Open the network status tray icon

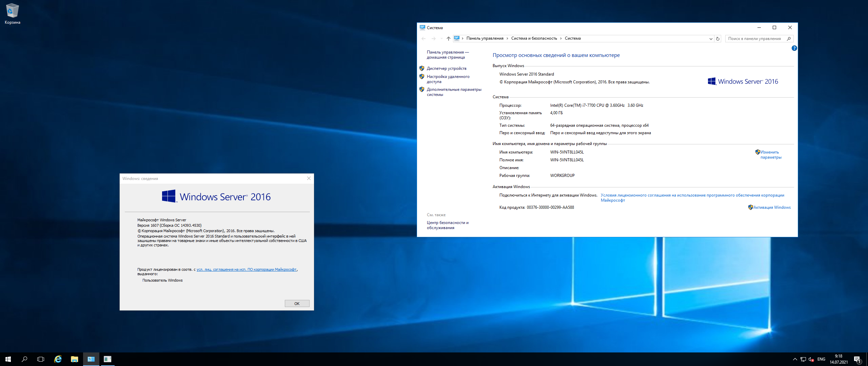tap(803, 359)
